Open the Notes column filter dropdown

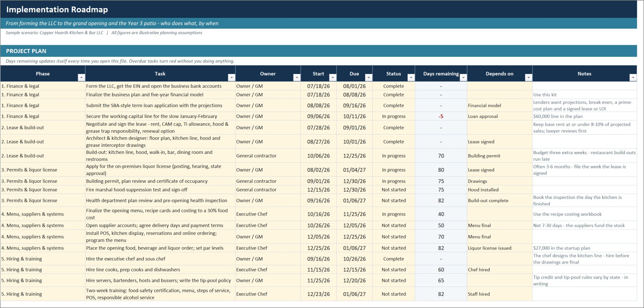click(x=633, y=78)
